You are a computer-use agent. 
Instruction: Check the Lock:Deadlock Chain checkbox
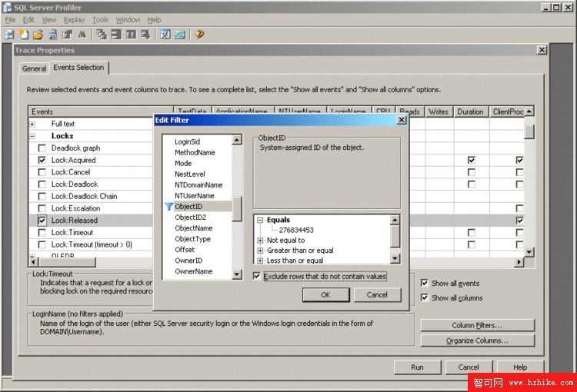(42, 196)
